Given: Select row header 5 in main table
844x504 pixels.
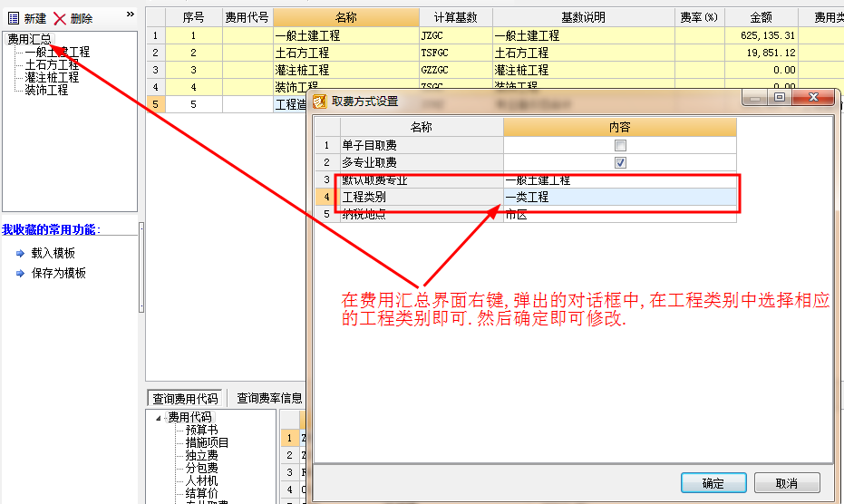Looking at the screenshot, I should (156, 104).
